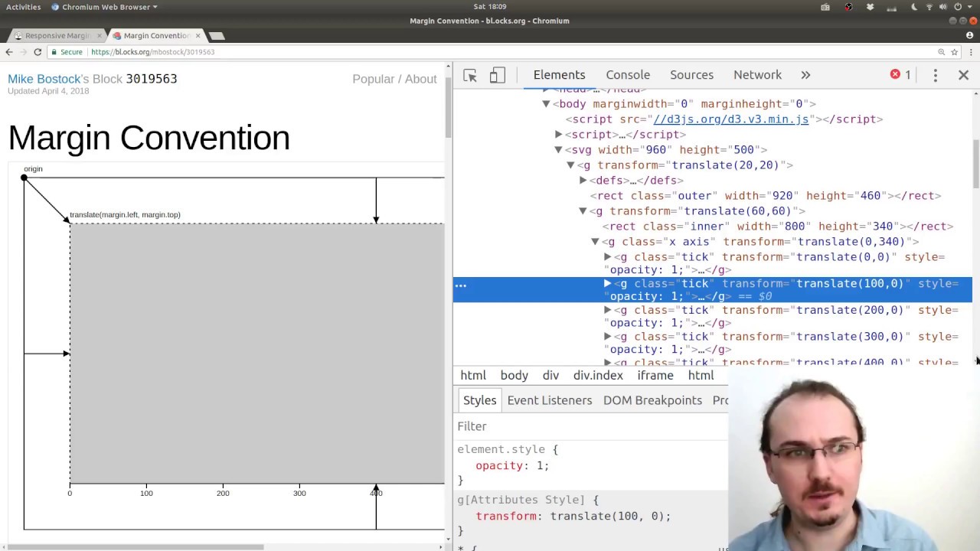Image resolution: width=980 pixels, height=551 pixels.
Task: Click the browser back arrow
Action: 9,52
